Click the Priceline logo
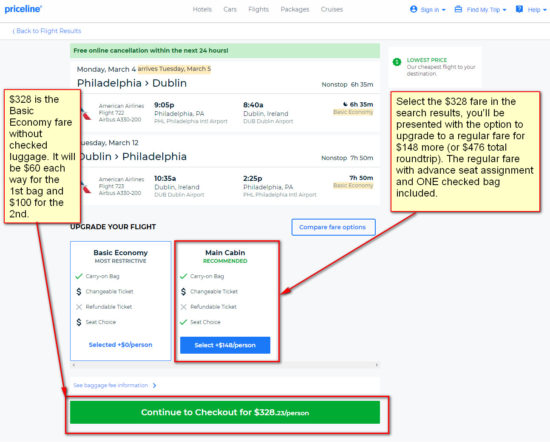 23,9
